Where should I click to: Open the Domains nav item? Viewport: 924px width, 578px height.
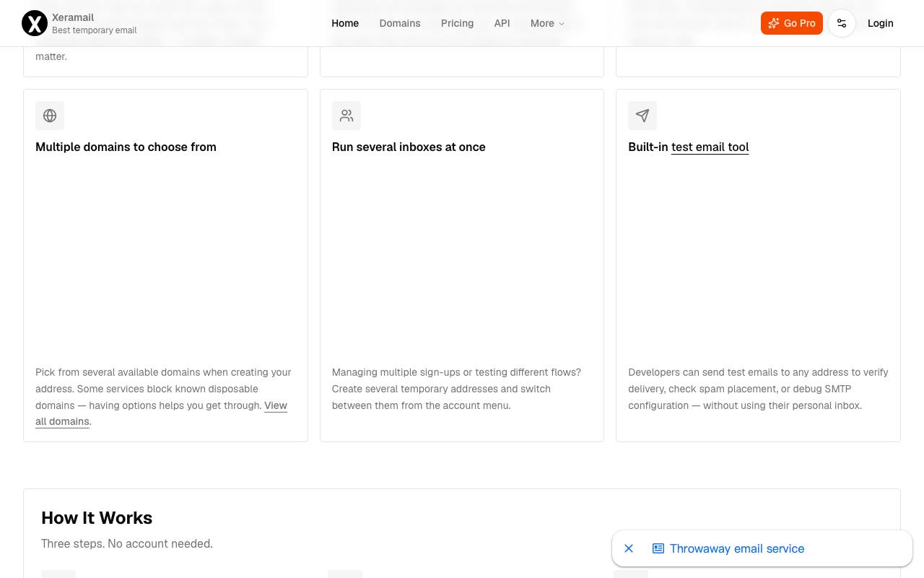pos(400,23)
